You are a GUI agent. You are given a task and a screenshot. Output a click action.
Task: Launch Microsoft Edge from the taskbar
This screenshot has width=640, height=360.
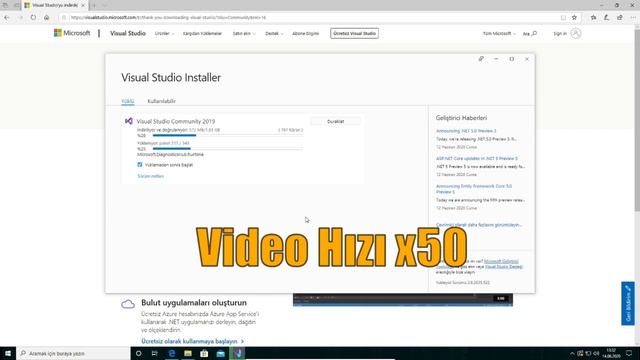171,353
